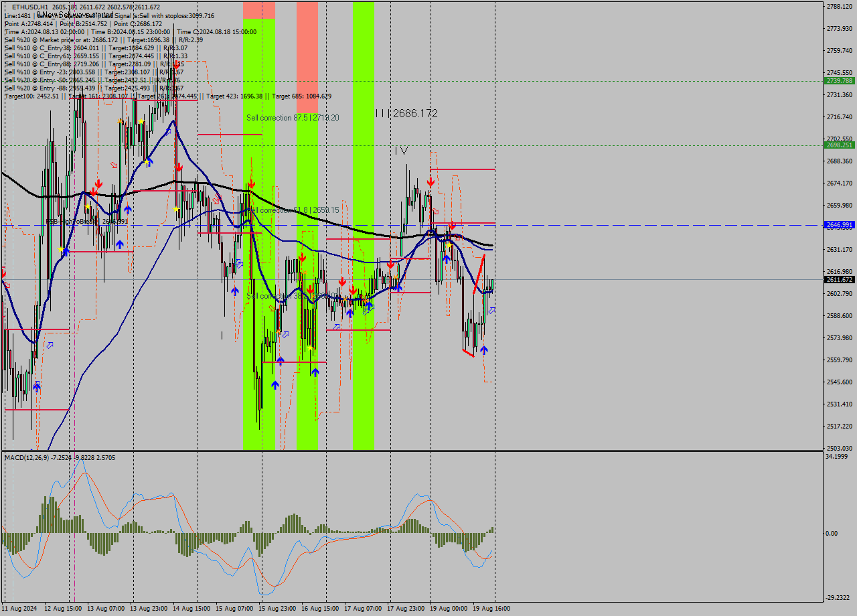Click the '14 Aug 15:00' time axis label
This screenshot has height=616, width=857.
(x=191, y=609)
